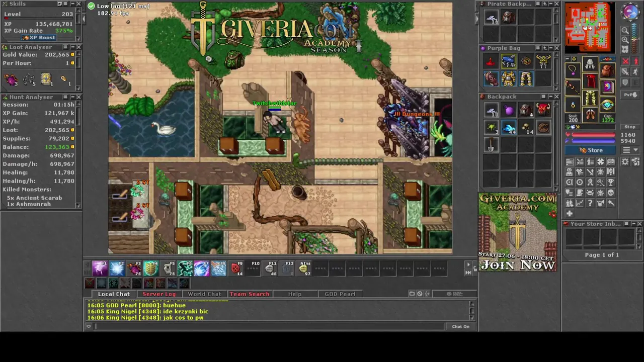Open the spellbook icon in side panel

[611, 161]
